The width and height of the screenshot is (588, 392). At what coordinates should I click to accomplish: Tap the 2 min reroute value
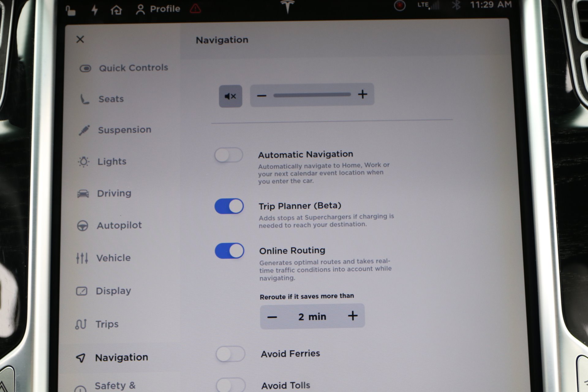click(312, 317)
